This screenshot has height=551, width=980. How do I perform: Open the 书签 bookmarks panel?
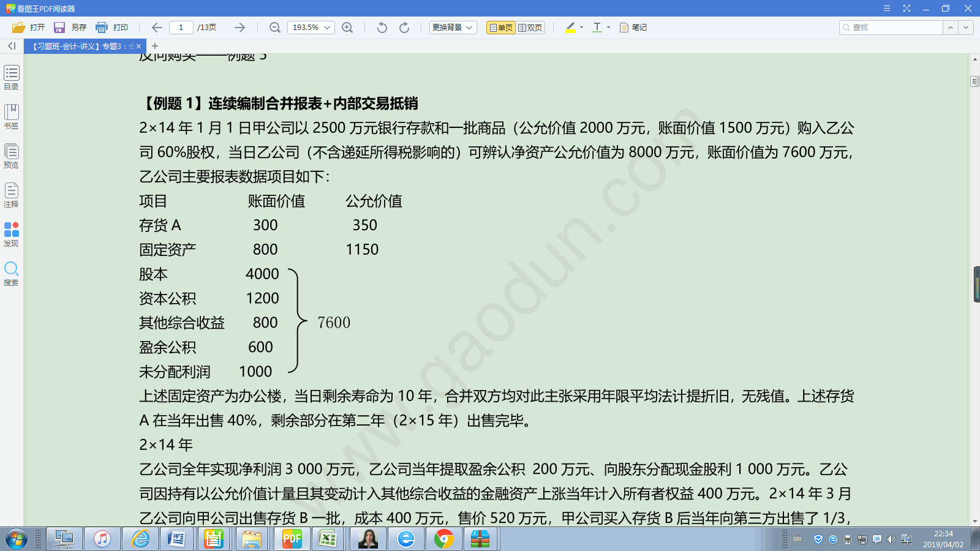click(11, 116)
